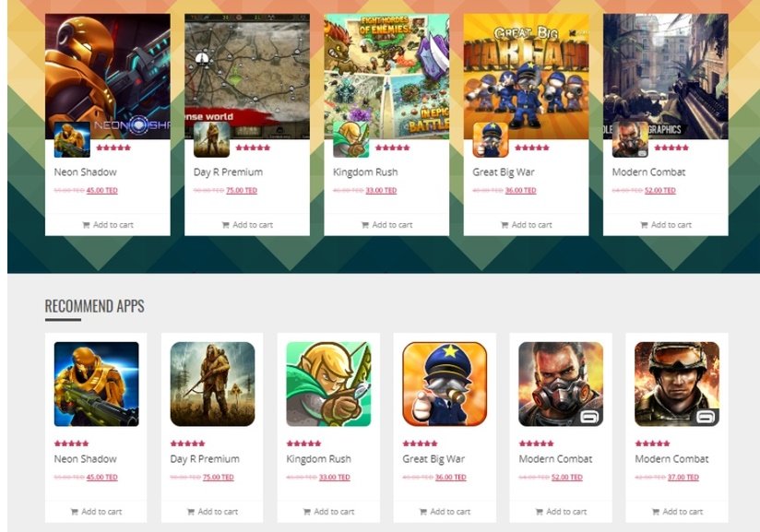Open the top-row Modern Combat banner screenshot
Image resolution: width=760 pixels, height=532 pixels.
point(666,77)
